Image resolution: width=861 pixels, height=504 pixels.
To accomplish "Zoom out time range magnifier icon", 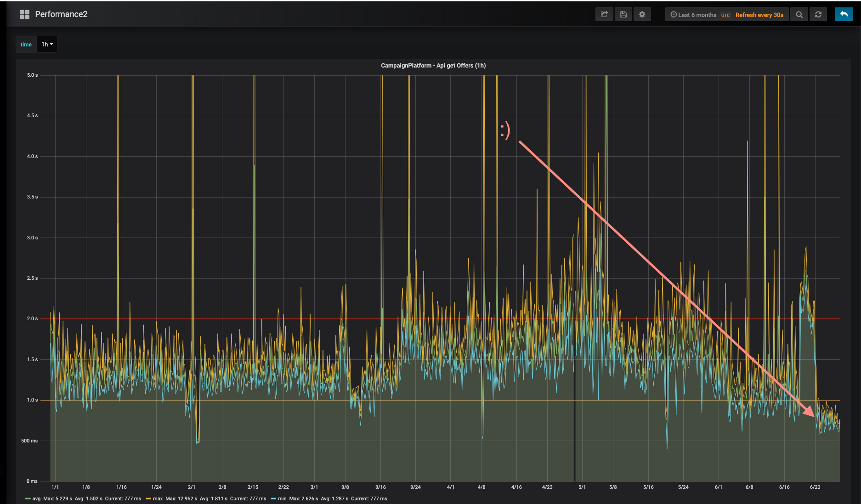I will (799, 14).
